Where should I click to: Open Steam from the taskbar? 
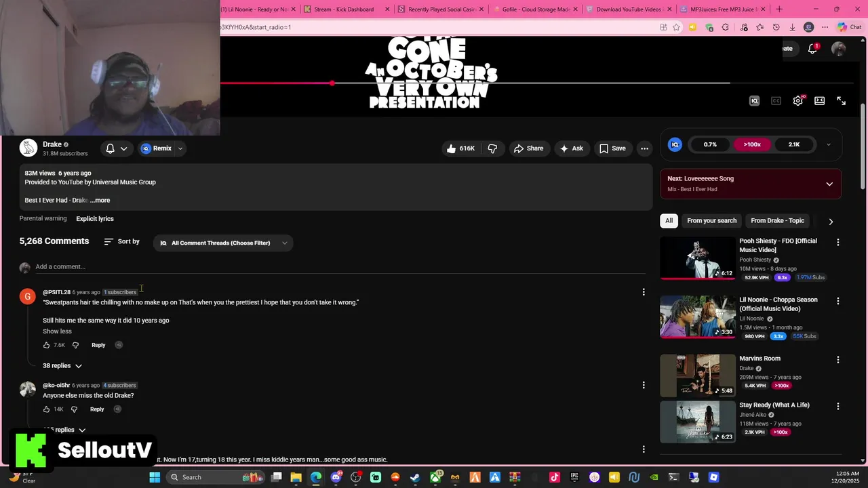(415, 477)
